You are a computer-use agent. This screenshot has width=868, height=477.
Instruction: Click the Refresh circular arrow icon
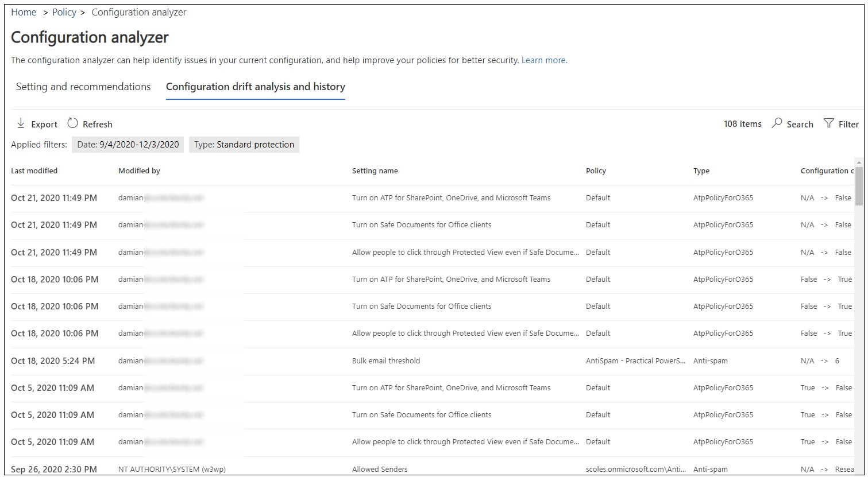(72, 123)
